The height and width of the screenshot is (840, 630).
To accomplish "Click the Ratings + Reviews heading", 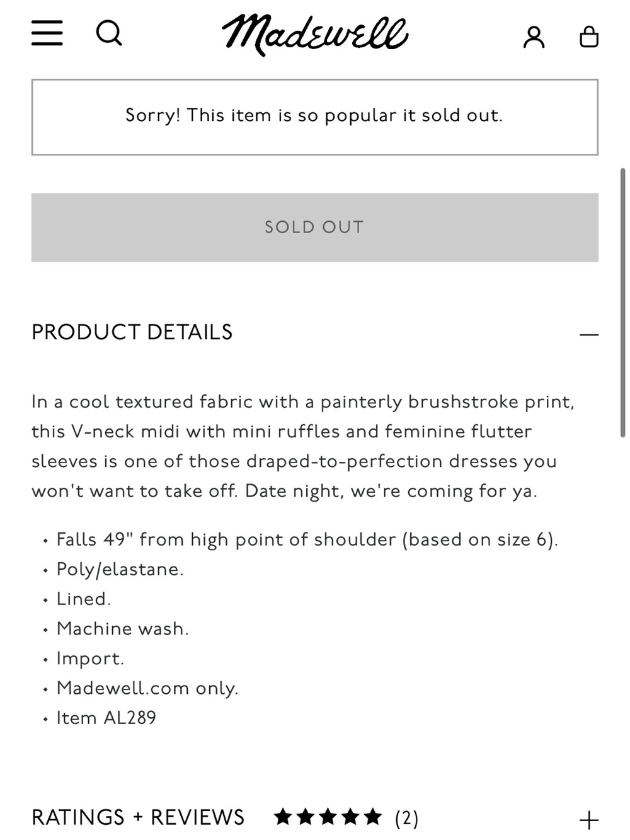I will (x=138, y=817).
